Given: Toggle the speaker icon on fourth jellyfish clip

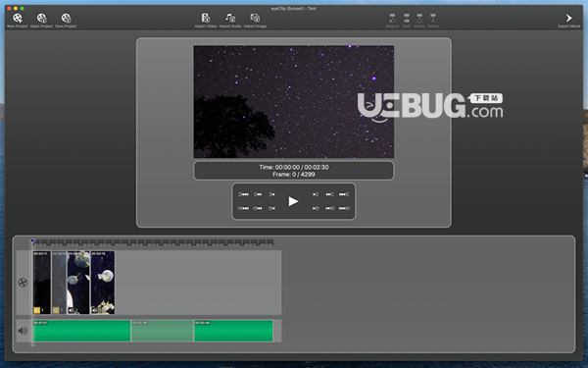Looking at the screenshot, I should coord(95,310).
